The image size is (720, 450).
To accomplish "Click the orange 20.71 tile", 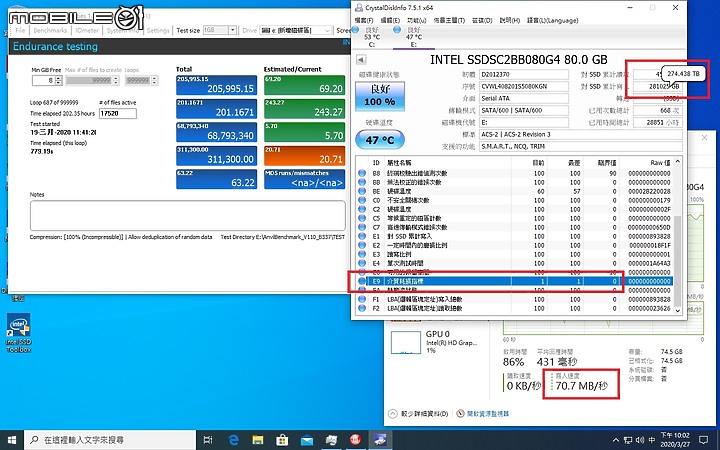I will coord(304,156).
